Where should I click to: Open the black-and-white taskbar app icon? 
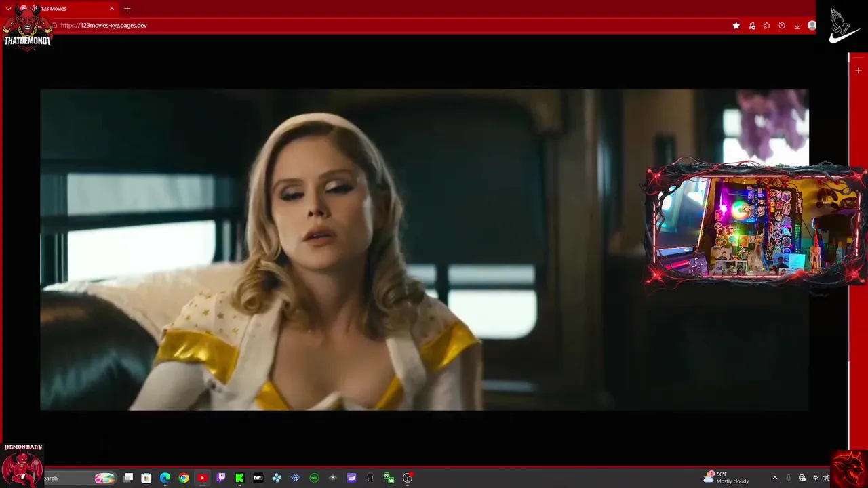point(258,478)
